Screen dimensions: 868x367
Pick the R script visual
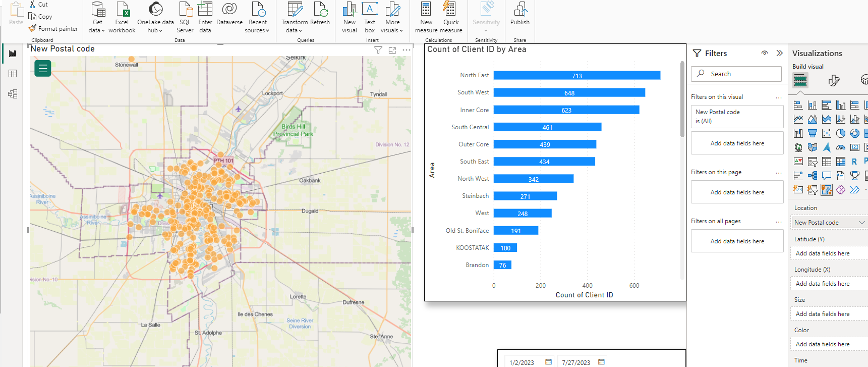pos(854,162)
